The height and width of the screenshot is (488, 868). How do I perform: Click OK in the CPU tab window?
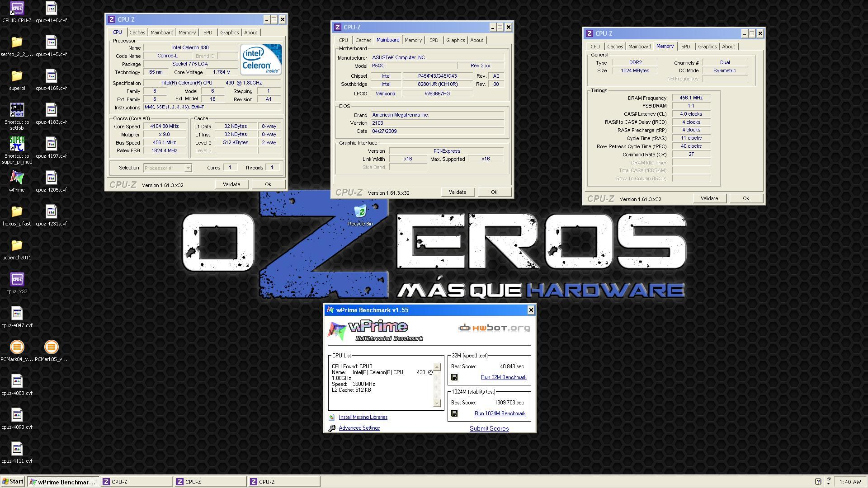click(x=268, y=184)
